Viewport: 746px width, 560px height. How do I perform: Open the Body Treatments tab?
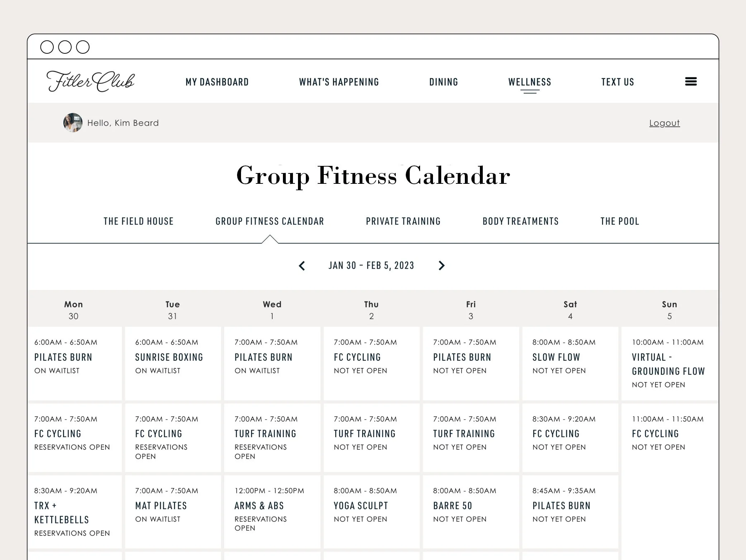click(520, 221)
